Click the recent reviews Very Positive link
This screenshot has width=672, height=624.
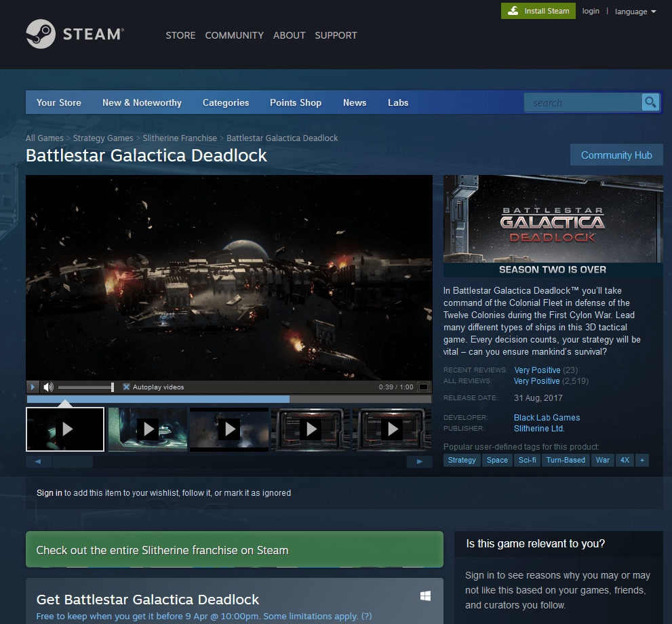pos(537,370)
